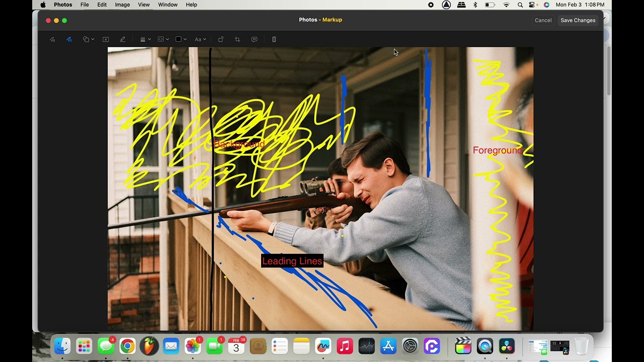Select the Sign/highlight pen tool
644x362 pixels.
pos(123,39)
